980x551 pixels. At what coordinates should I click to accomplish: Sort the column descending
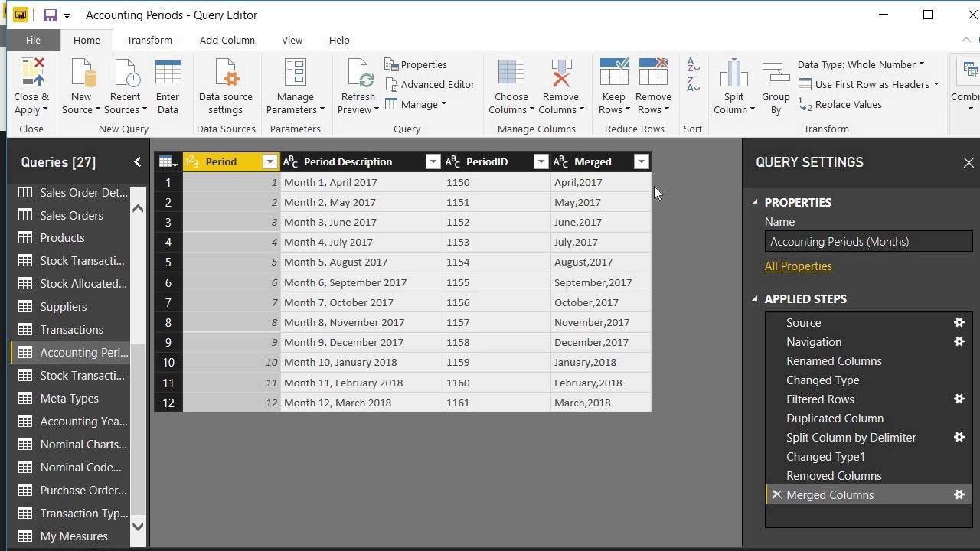click(693, 84)
